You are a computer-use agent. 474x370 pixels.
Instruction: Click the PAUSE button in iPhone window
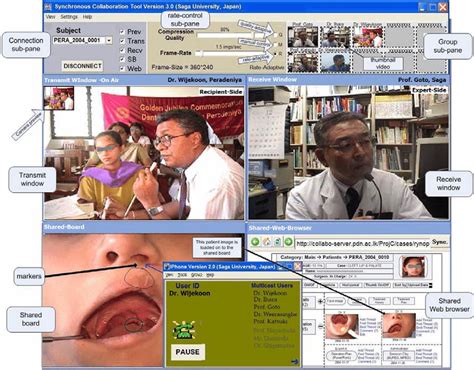pos(188,352)
